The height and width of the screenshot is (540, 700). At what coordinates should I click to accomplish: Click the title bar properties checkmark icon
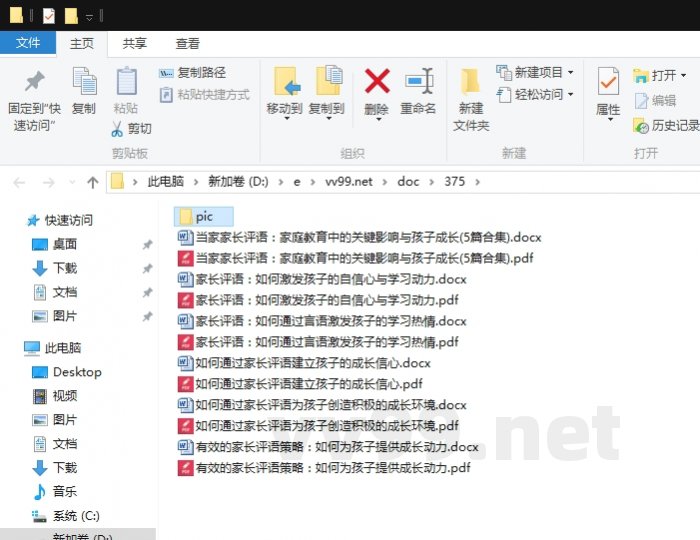click(49, 17)
